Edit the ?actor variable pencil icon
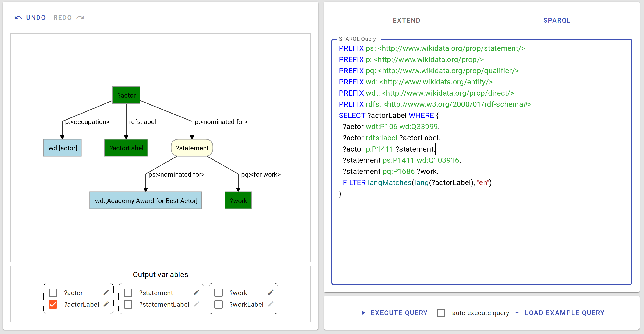The height and width of the screenshot is (334, 644). 106,292
